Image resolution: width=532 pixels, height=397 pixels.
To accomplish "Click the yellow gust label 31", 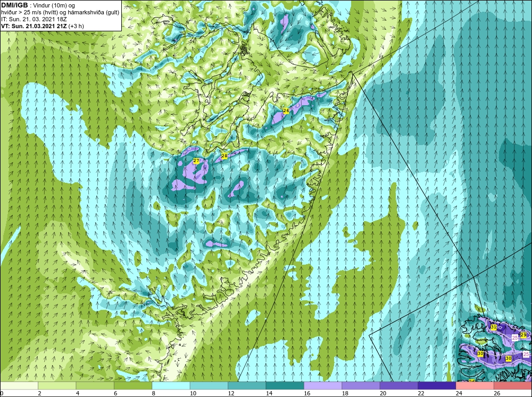I will pos(494,327).
